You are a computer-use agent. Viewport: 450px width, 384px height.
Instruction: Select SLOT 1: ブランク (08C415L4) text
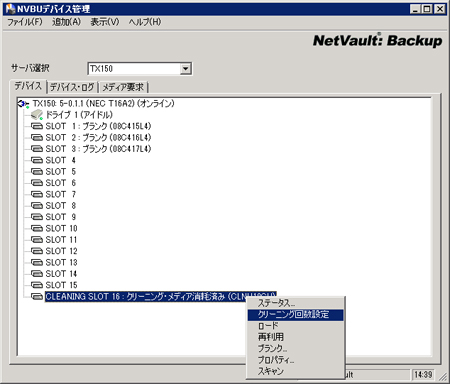(98, 126)
